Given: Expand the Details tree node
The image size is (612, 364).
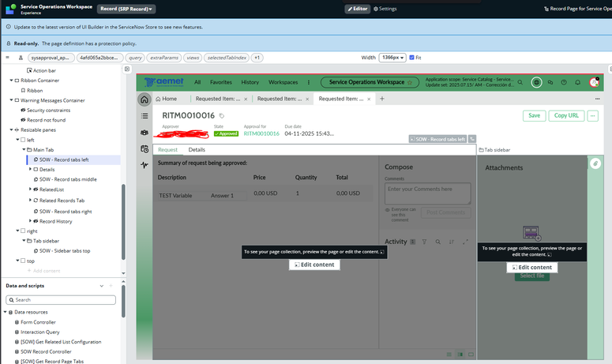Looking at the screenshot, I should pos(30,169).
